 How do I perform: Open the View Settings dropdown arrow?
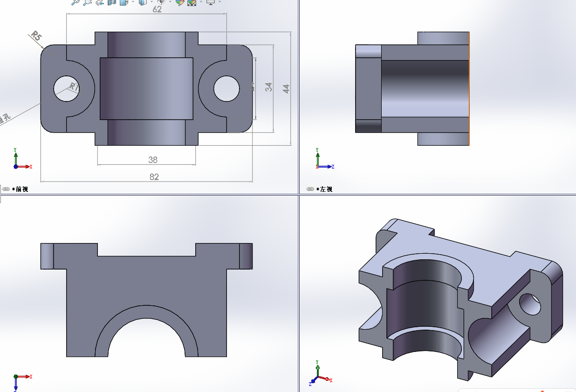coord(219,2)
